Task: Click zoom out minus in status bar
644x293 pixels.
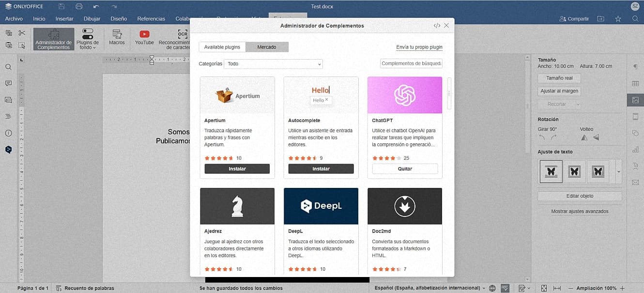Action: [x=570, y=288]
